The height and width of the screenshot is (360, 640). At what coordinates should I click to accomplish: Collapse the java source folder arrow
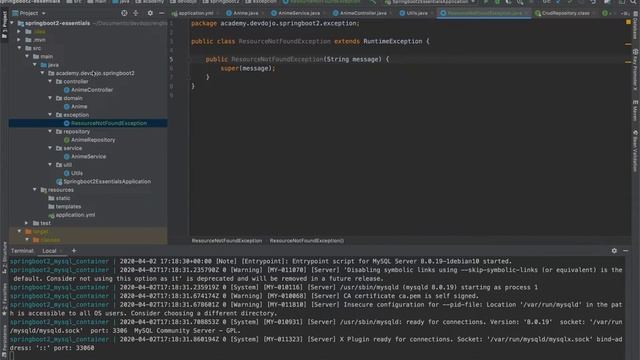[35, 64]
